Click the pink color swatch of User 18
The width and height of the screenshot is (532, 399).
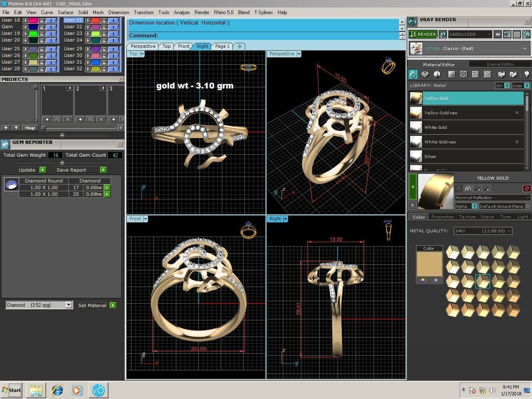tap(33, 20)
